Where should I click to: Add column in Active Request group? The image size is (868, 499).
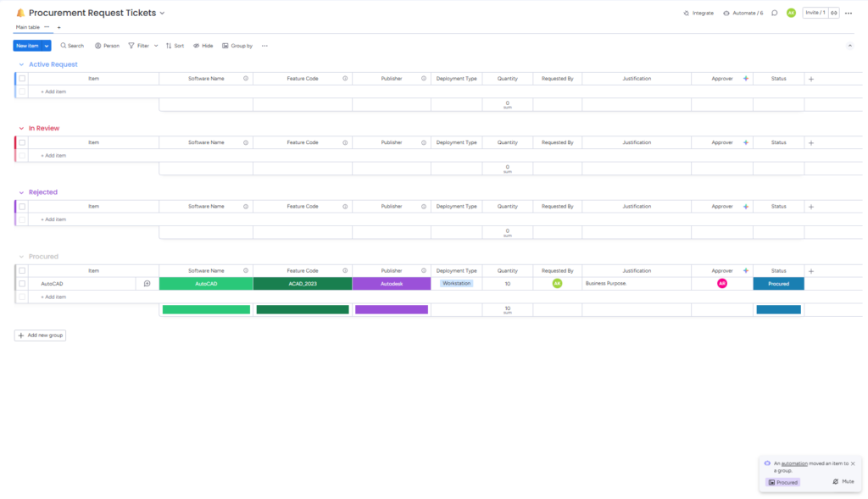(x=810, y=79)
